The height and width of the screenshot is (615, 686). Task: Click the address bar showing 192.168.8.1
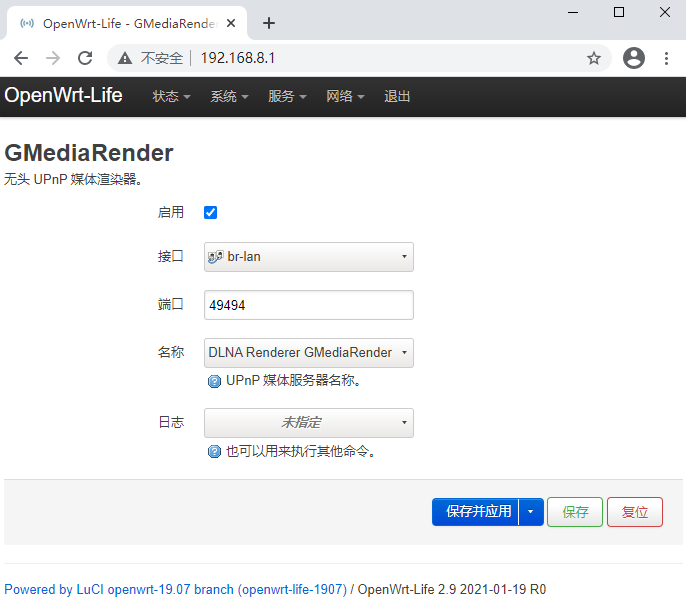[359, 58]
